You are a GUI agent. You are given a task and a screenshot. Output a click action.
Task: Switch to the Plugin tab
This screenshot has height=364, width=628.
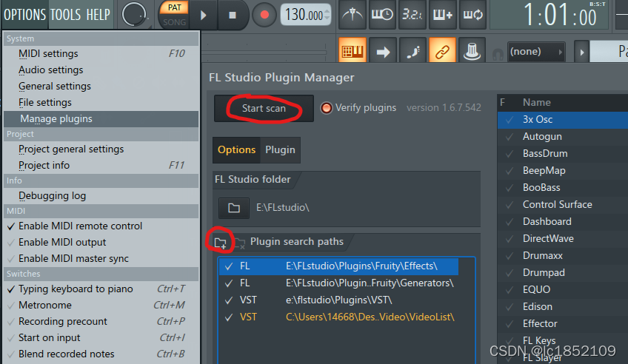coord(280,150)
